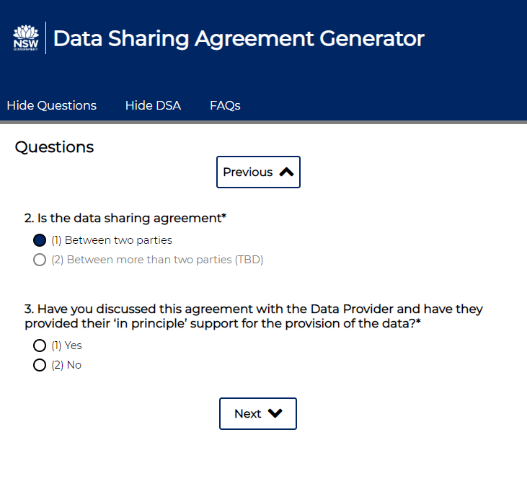Click the 'Questions' section heading
The image size is (527, 497).
(x=54, y=147)
